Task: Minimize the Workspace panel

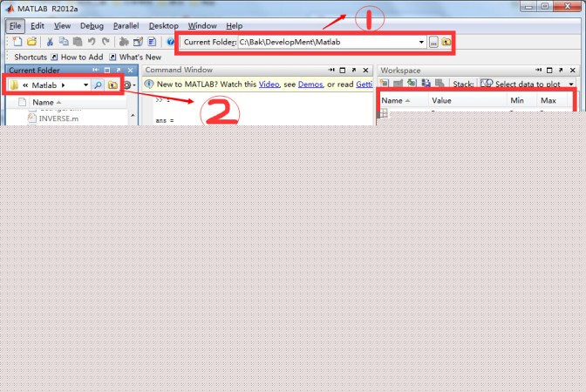Action: [538, 70]
